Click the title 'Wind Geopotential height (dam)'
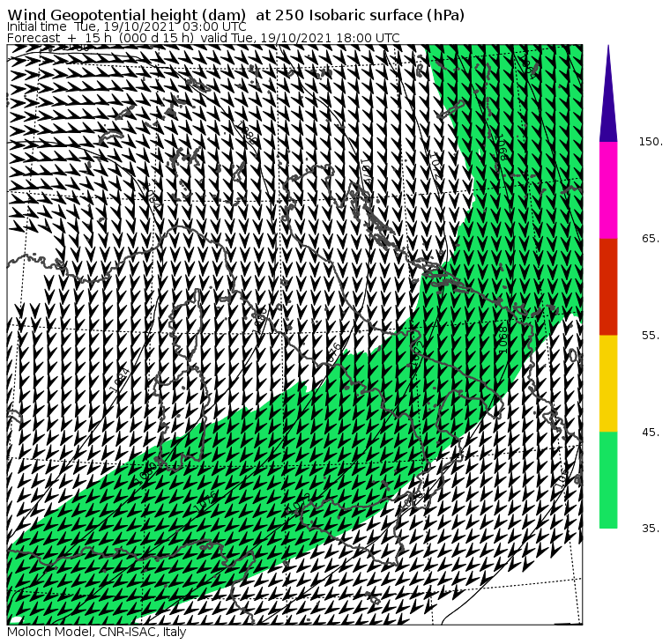 coord(126,15)
